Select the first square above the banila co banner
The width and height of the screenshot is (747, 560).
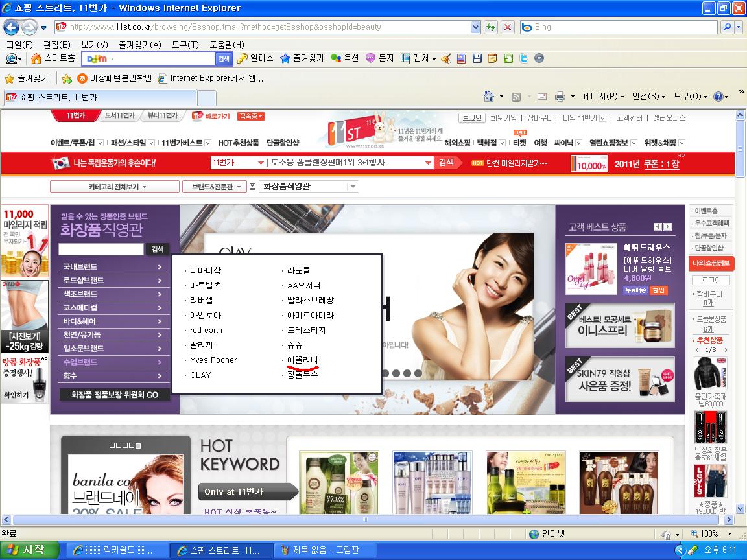coord(112,446)
